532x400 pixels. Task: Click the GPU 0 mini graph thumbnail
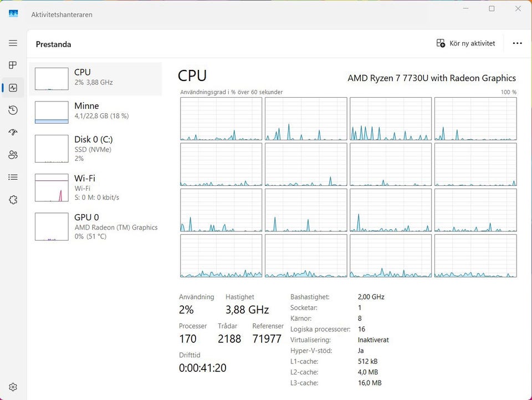[52, 226]
